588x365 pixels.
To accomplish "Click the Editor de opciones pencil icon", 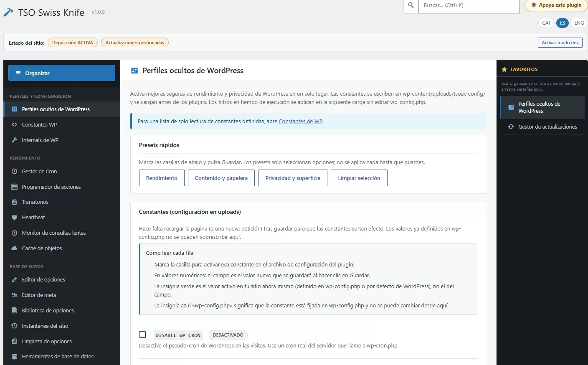I will coord(14,279).
